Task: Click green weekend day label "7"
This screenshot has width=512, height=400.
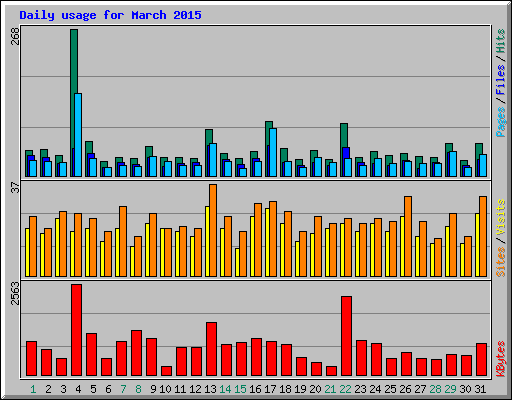Action: click(x=123, y=389)
